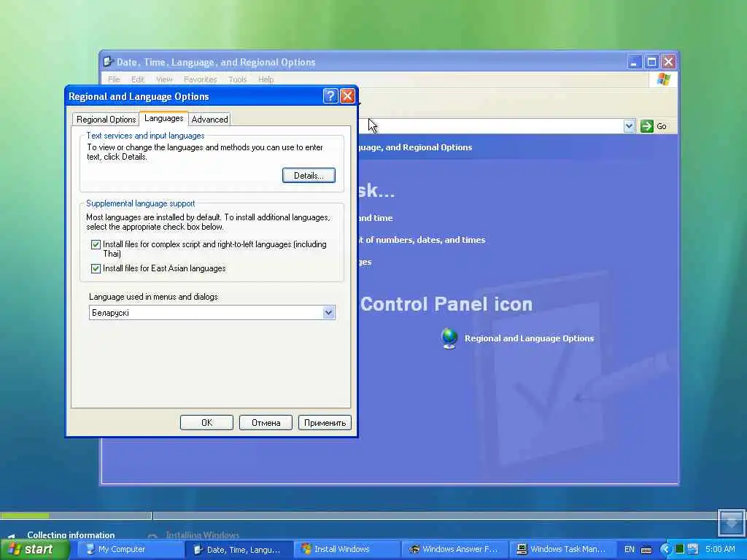Click the green square tray icon

point(680,550)
